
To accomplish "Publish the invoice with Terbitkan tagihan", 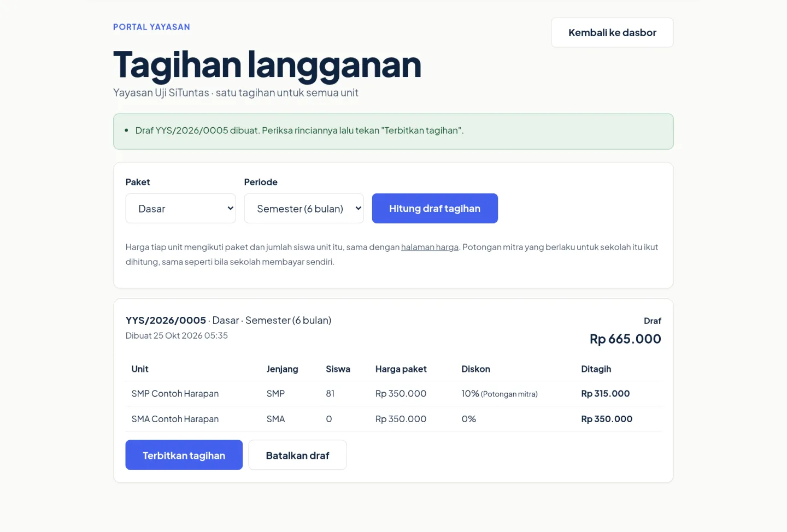I will click(184, 455).
